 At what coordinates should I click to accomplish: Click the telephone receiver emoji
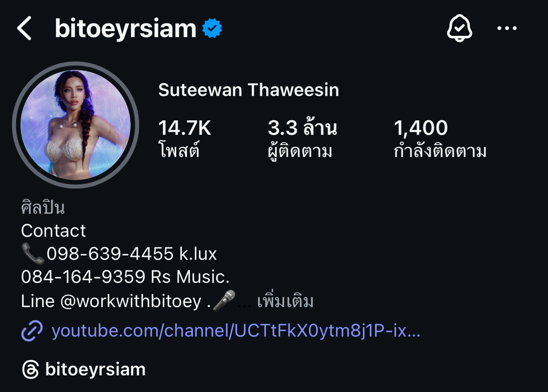coord(32,254)
